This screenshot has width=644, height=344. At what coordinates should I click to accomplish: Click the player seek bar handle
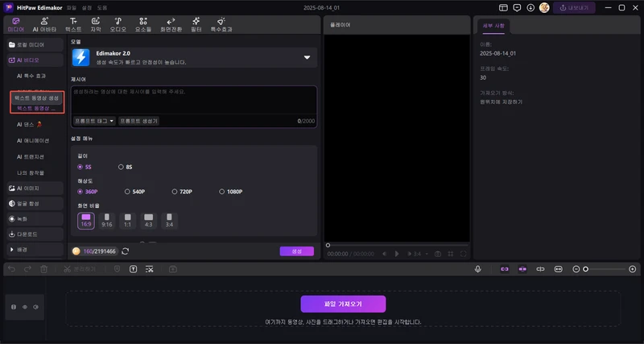click(328, 246)
